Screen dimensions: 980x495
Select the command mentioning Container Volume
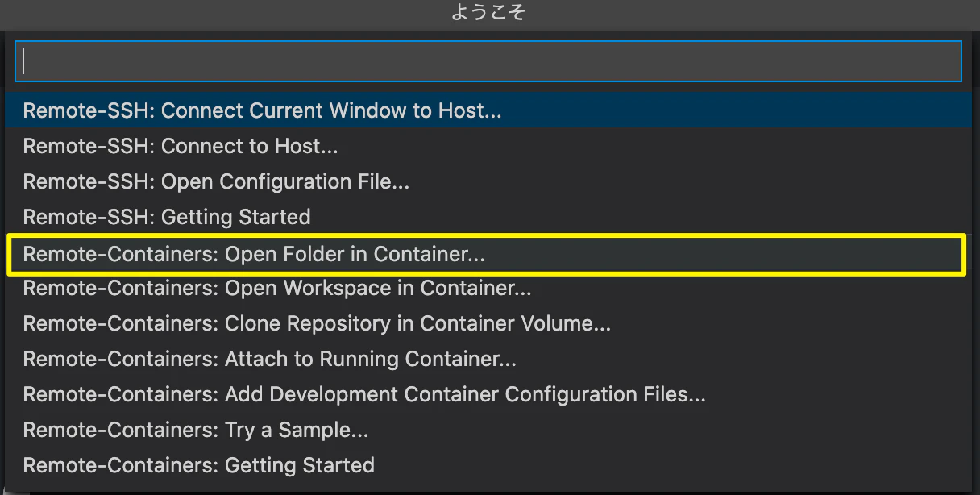(317, 323)
